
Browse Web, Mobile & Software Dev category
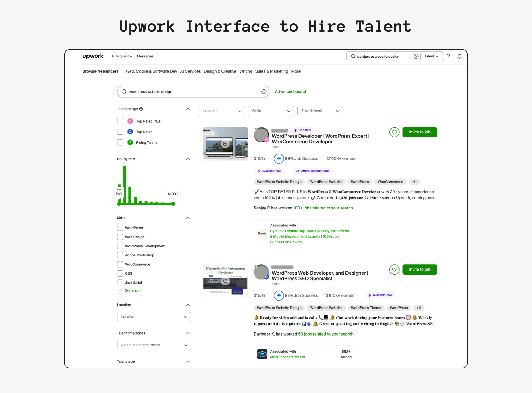coord(151,71)
